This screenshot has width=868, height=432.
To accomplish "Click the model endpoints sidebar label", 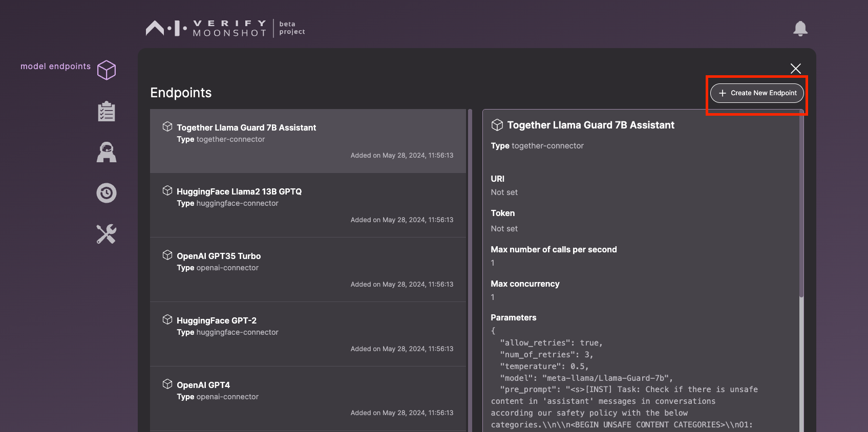I will [55, 67].
